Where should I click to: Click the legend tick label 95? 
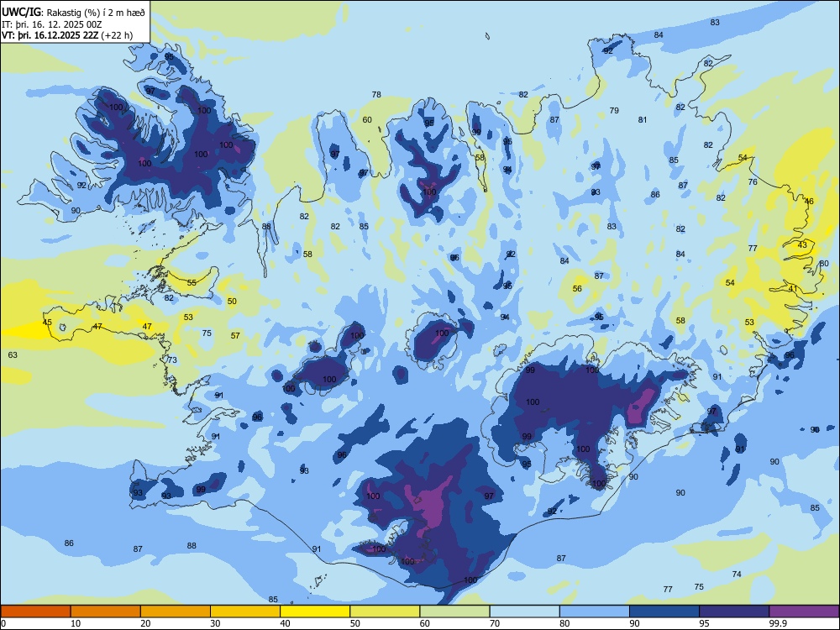point(704,623)
